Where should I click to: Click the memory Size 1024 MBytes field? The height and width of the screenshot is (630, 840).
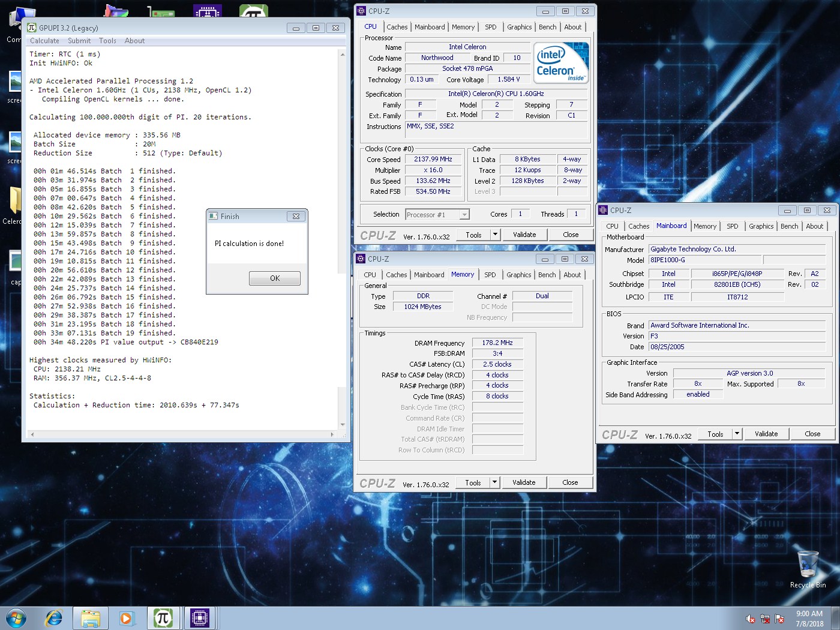(422, 307)
